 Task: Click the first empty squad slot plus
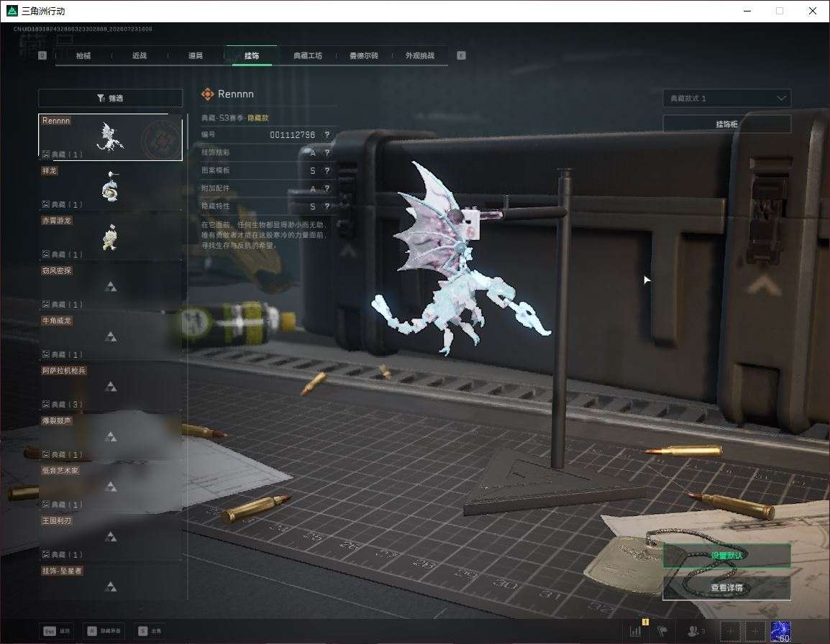730,631
